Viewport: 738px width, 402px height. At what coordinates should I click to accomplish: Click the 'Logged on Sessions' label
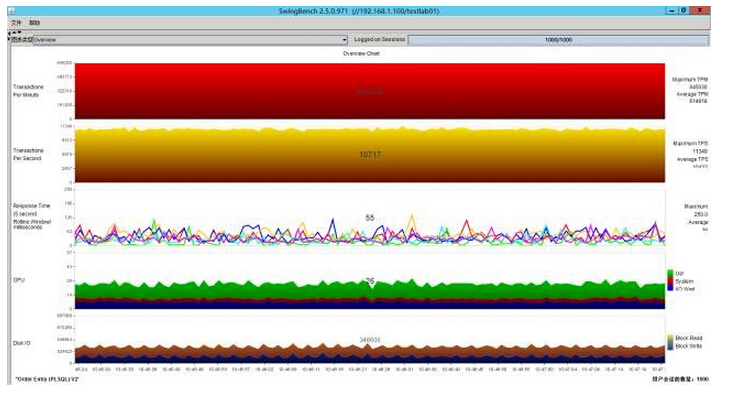coord(379,40)
